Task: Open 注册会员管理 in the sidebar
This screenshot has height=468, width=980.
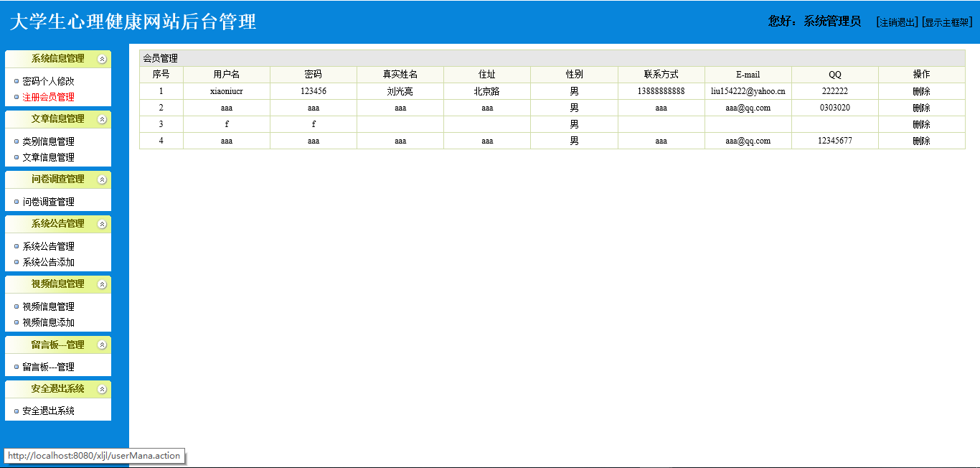Action: [x=48, y=97]
